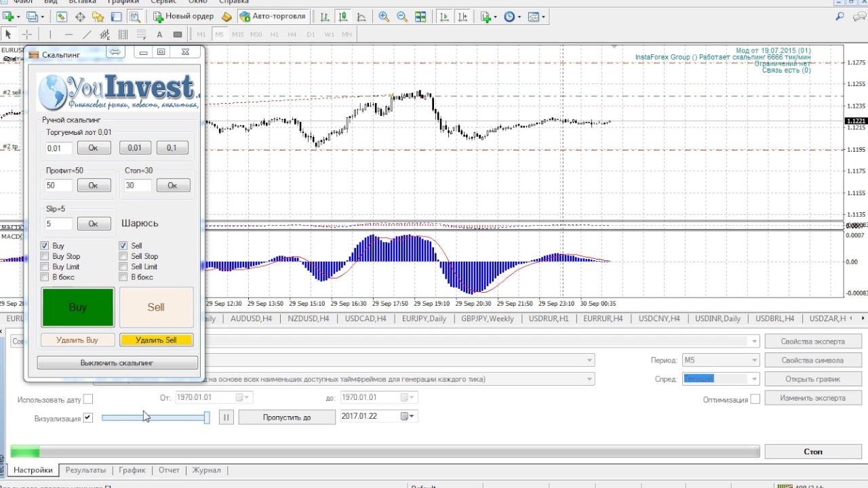This screenshot has width=868, height=488.
Task: Enable the Buy Stop checkbox
Action: [x=45, y=256]
